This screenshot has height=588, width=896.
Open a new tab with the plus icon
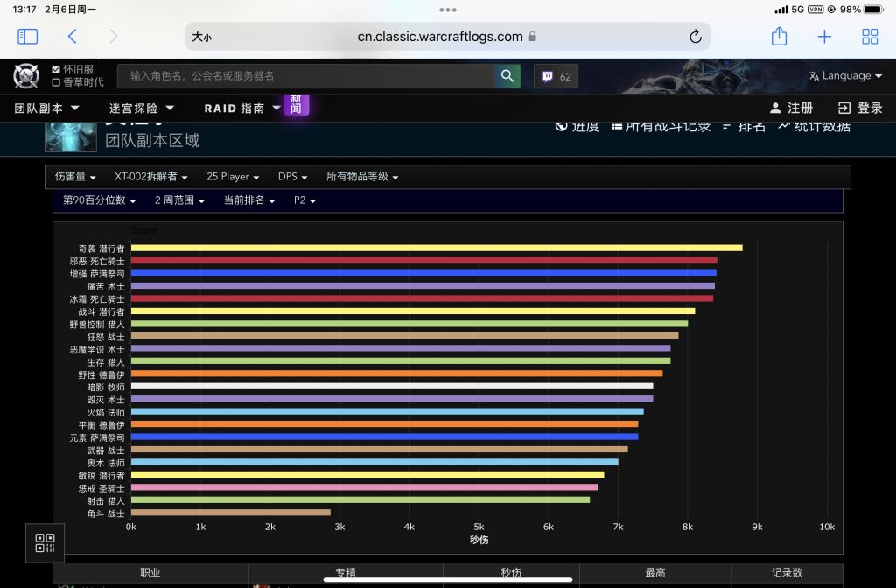pos(824,37)
